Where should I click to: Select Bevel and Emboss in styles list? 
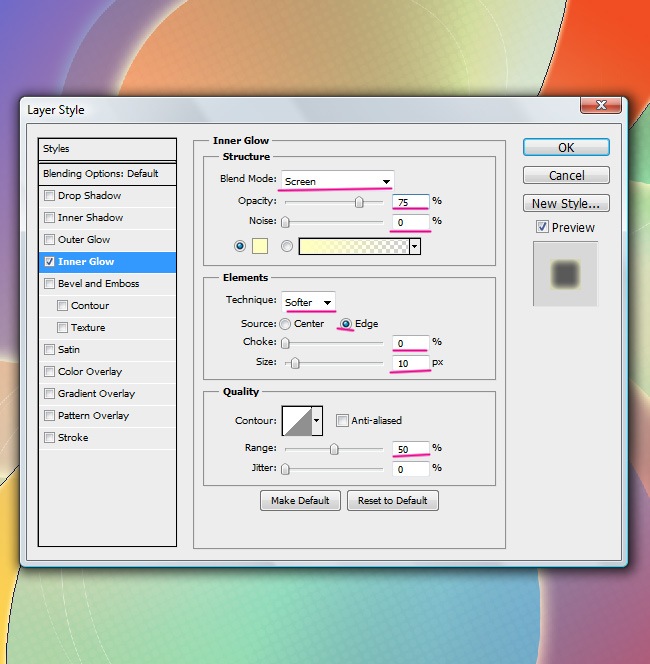pyautogui.click(x=98, y=284)
